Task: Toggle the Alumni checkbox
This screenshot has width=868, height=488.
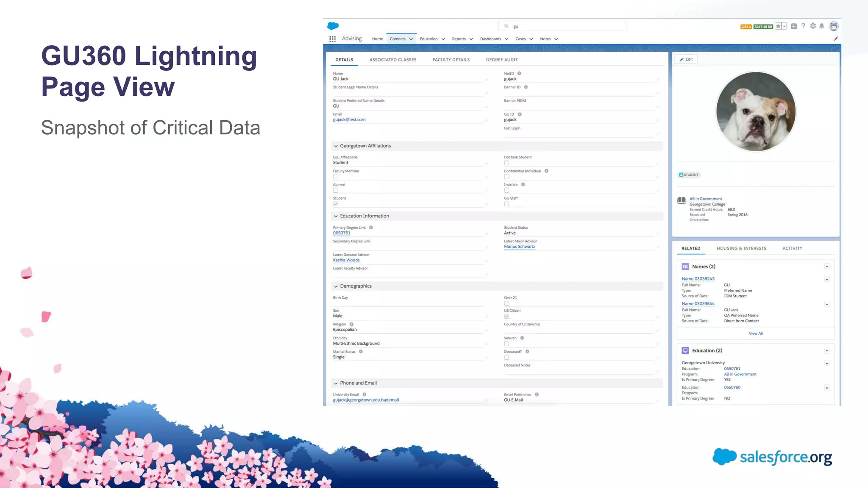Action: (x=336, y=190)
